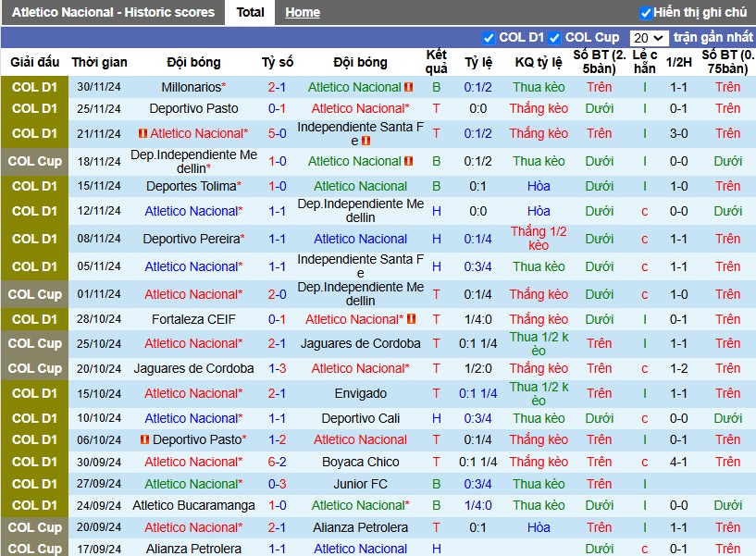Click the 'Thời gian' column header
The height and width of the screenshot is (556, 756).
point(99,62)
